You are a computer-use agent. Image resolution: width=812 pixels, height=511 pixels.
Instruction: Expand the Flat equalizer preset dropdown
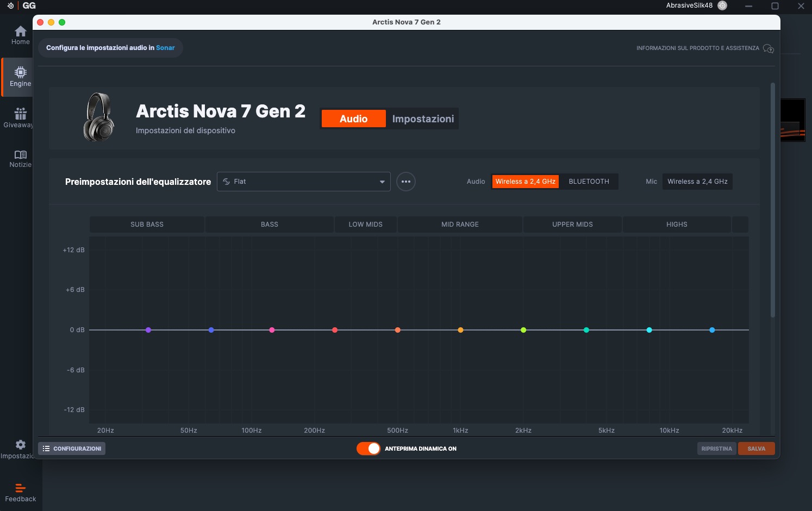[304, 182]
